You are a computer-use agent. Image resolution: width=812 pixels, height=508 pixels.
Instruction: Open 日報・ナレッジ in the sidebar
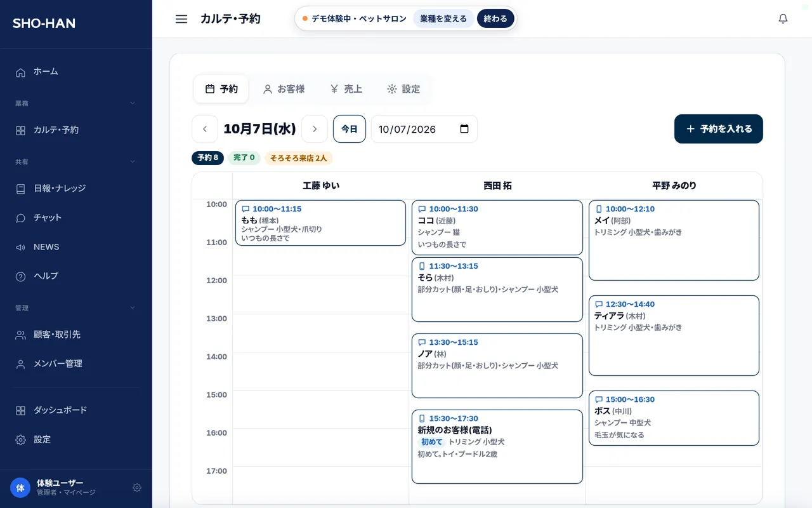coord(76,189)
